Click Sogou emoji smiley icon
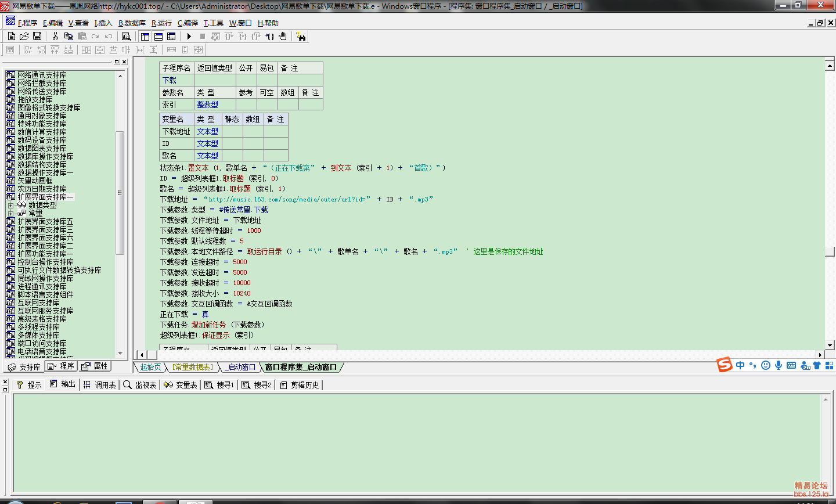Viewport: 836px width, 504px height. pyautogui.click(x=766, y=365)
